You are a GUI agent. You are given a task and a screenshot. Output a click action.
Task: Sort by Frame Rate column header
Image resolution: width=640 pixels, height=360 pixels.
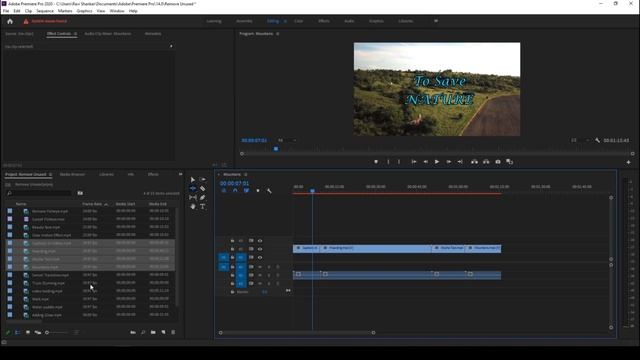pos(92,204)
